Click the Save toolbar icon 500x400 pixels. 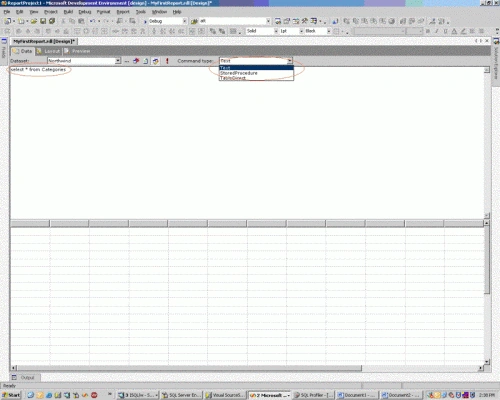pos(43,21)
